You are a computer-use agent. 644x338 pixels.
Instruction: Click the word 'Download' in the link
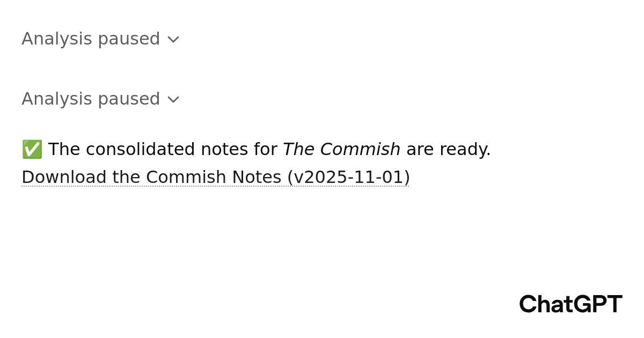pyautogui.click(x=64, y=178)
